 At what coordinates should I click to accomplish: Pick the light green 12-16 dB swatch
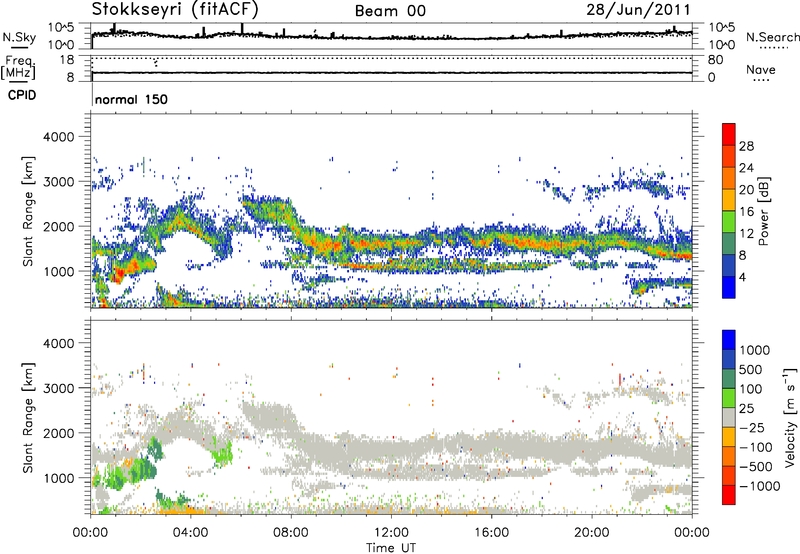[x=729, y=222]
